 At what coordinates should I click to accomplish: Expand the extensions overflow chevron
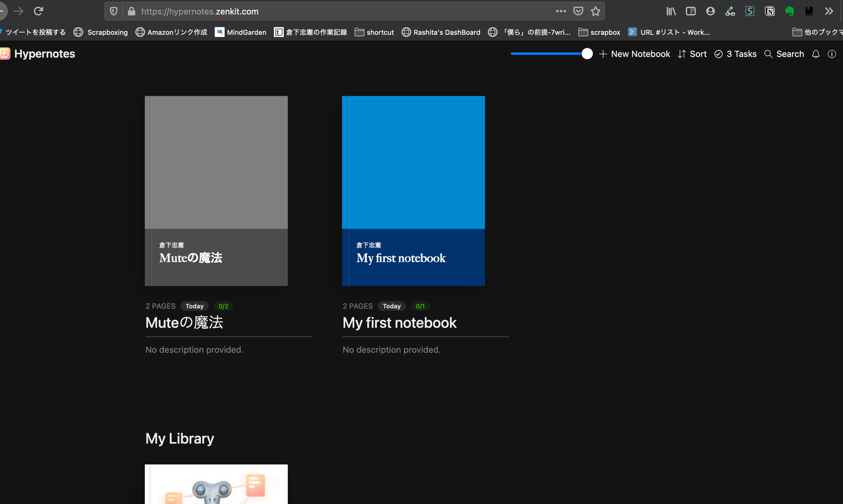tap(829, 11)
